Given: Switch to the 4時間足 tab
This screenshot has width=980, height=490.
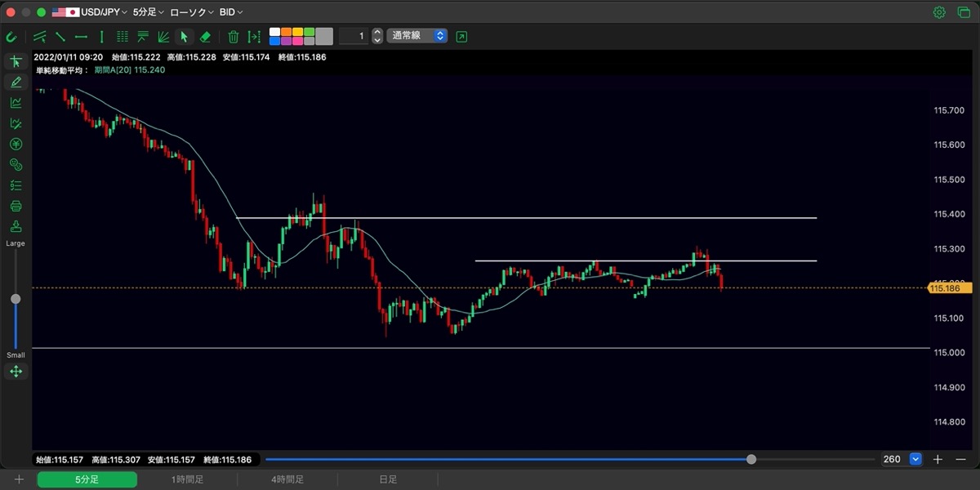Looking at the screenshot, I should (287, 479).
